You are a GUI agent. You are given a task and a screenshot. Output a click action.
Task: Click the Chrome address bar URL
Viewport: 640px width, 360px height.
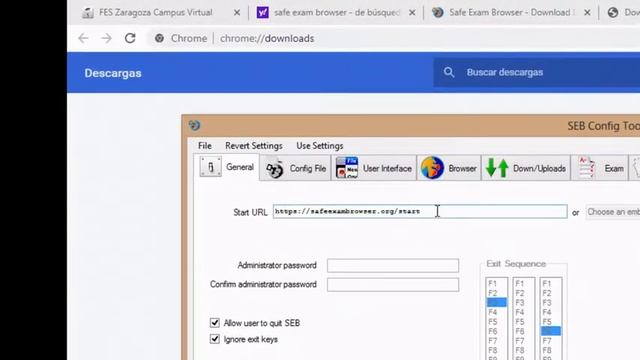coord(267,38)
